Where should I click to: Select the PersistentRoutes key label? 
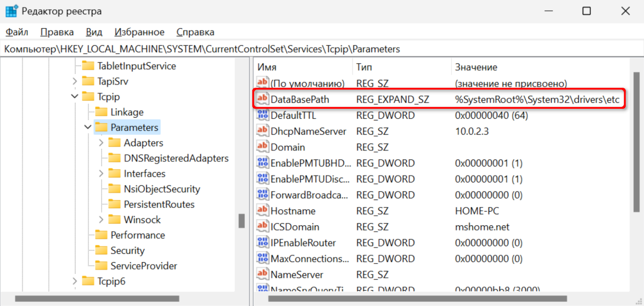tap(159, 204)
